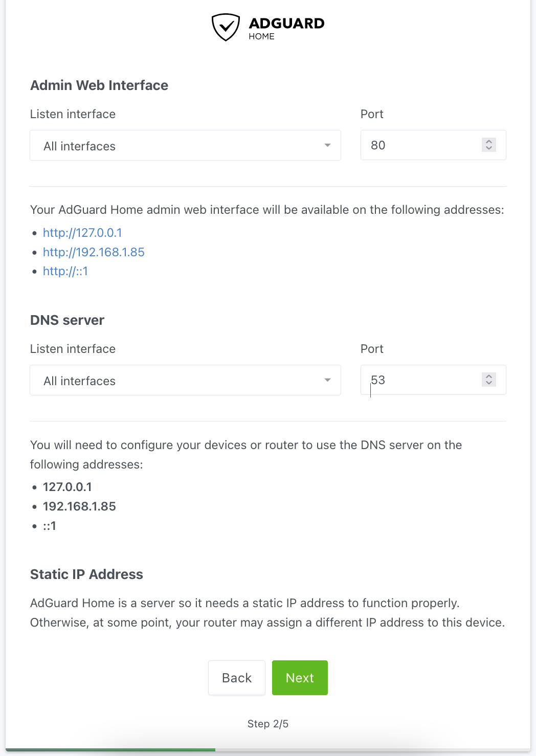This screenshot has width=536, height=756.
Task: Open the http://127.0.0.1 link
Action: 82,233
